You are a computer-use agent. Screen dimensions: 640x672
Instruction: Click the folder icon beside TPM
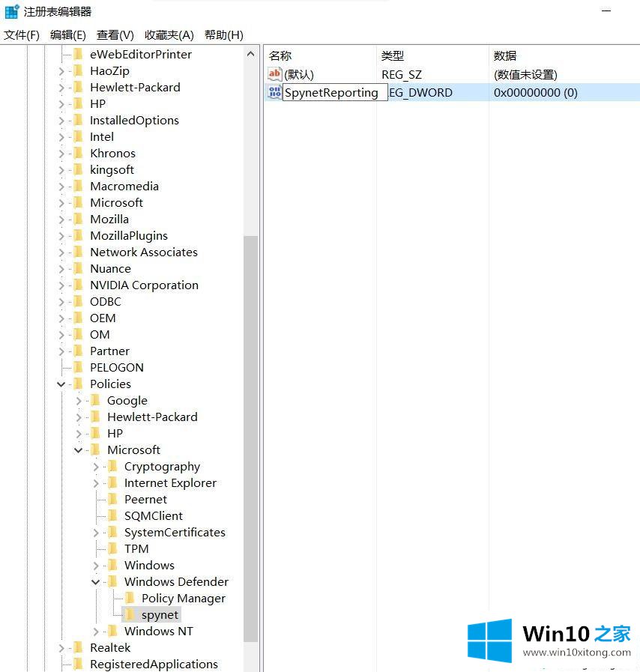pyautogui.click(x=112, y=548)
